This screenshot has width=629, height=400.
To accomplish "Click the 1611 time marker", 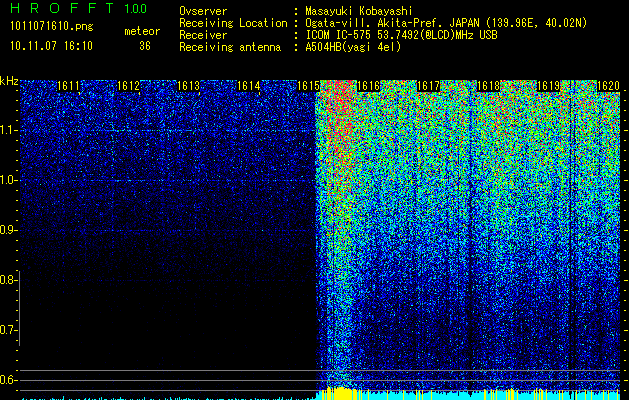I will (x=69, y=86).
